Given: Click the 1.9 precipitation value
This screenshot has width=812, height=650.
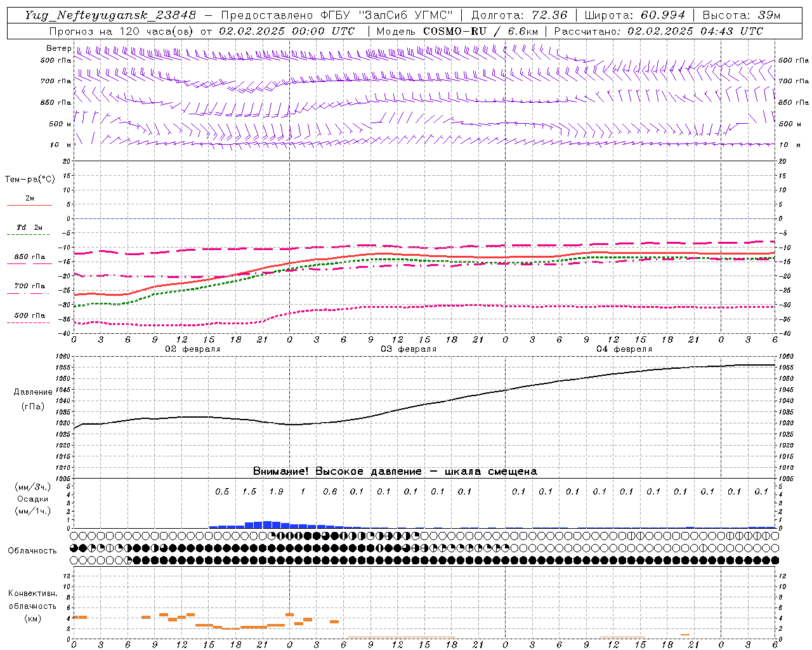Looking at the screenshot, I should pos(276,491).
